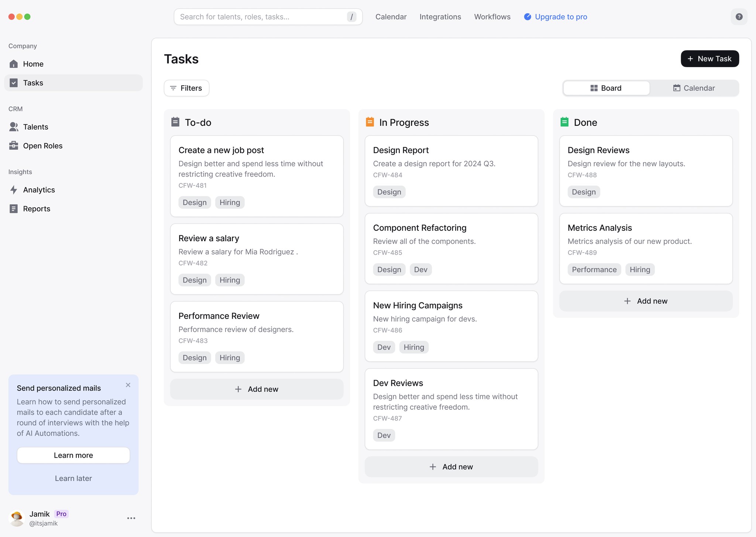Open Analytics lightning bolt icon
This screenshot has width=756, height=537.
click(x=14, y=190)
